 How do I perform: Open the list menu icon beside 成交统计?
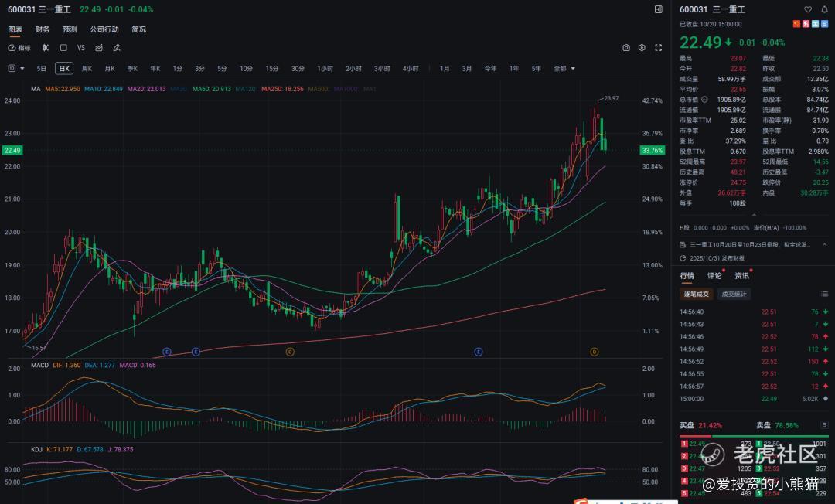pyautogui.click(x=824, y=294)
